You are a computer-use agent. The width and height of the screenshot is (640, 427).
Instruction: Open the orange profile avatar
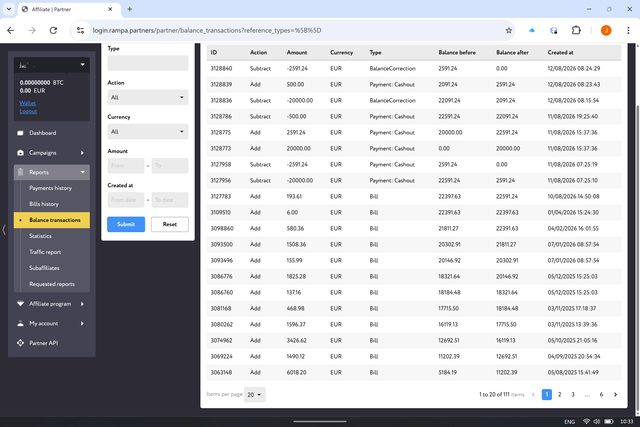pyautogui.click(x=606, y=30)
